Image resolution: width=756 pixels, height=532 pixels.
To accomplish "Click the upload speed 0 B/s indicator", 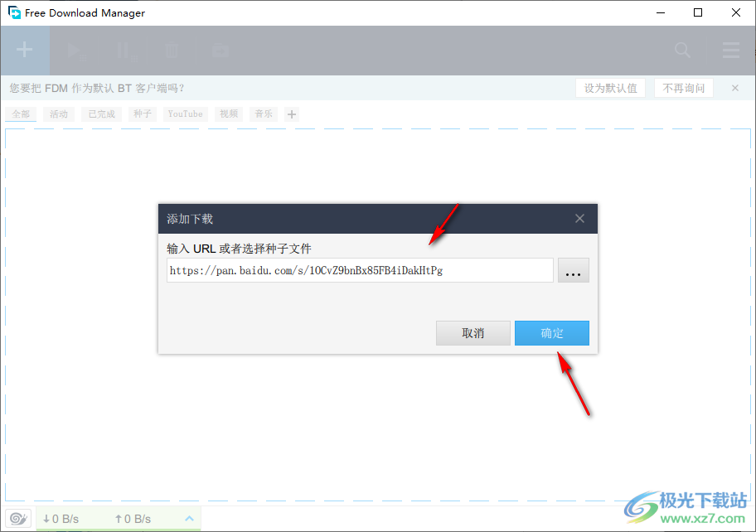I will 133,519.
